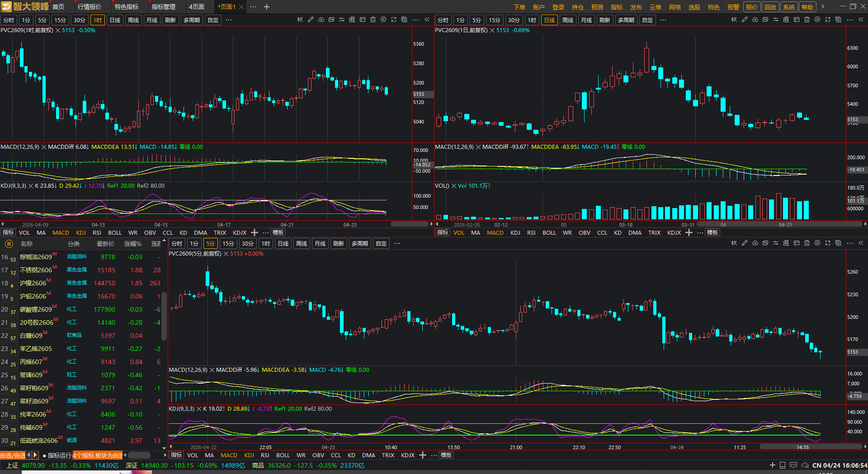Expand more options ellipsis beside page tabs
Screen dimensions: 868x474
coord(253,7)
